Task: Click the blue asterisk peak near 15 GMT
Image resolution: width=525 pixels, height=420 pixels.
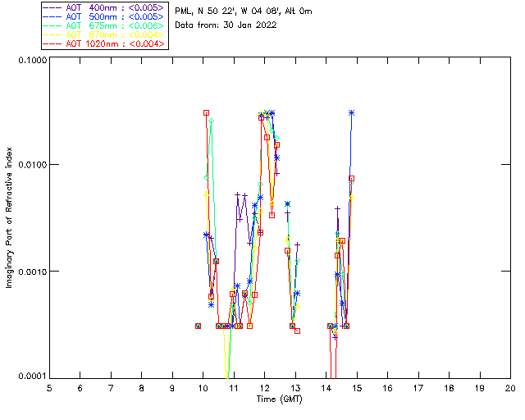Action: click(351, 113)
